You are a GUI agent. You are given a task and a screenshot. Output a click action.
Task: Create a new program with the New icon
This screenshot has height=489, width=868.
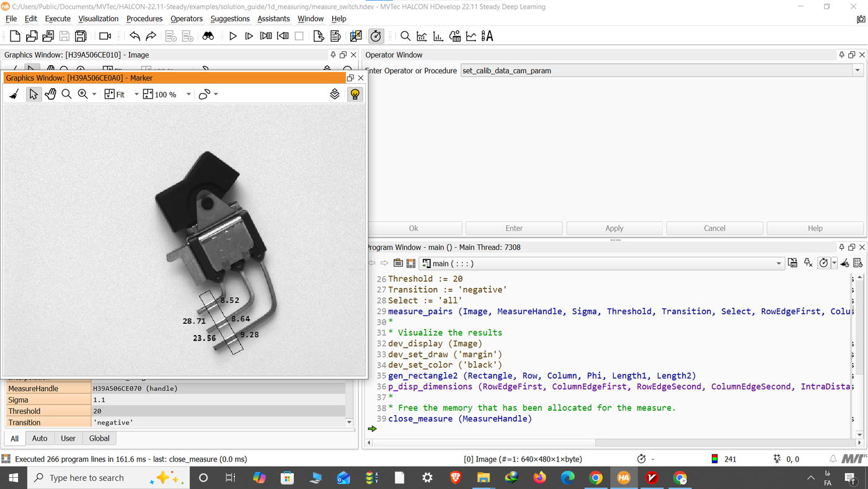pyautogui.click(x=15, y=36)
